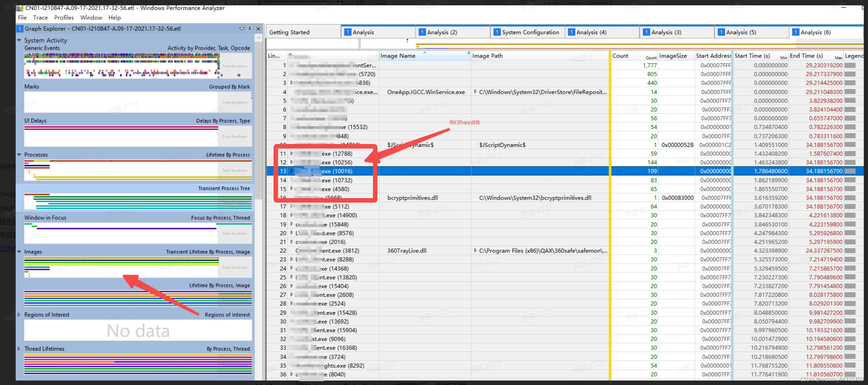
Task: Expand the Thread Lifetimes group
Action: point(19,349)
